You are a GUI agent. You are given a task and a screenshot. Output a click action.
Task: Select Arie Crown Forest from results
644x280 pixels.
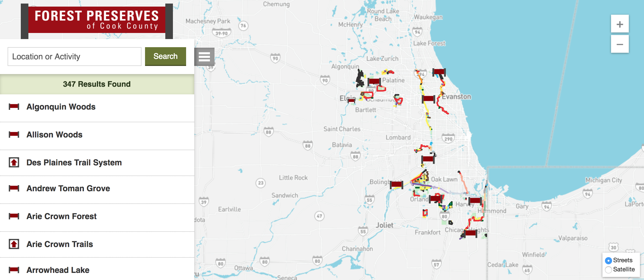(x=62, y=216)
